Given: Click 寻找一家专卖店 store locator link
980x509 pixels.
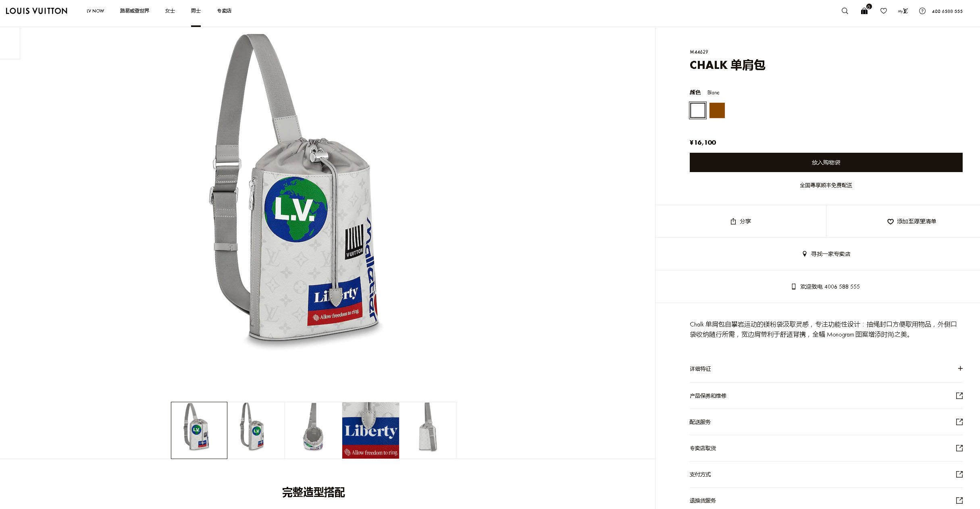Looking at the screenshot, I should (826, 254).
